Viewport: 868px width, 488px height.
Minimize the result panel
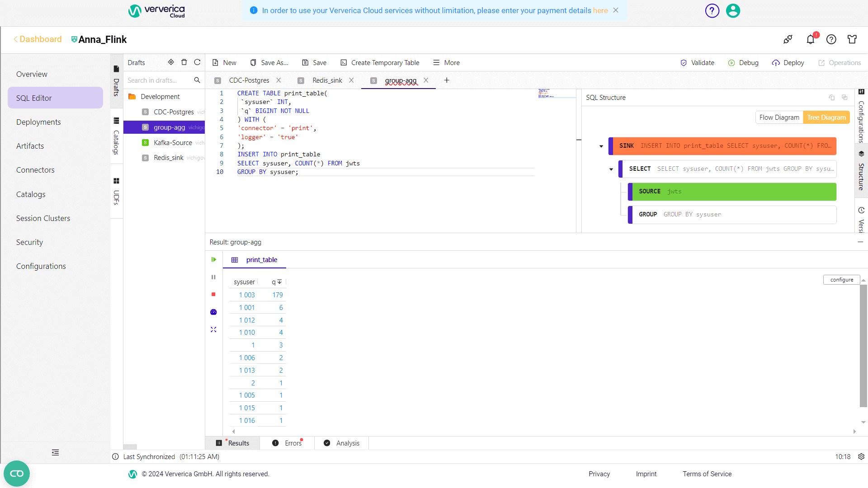[x=860, y=242]
